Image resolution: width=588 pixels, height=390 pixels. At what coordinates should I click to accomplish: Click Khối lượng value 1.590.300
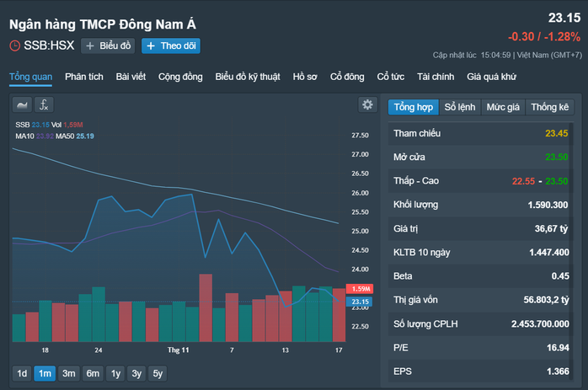[x=548, y=206]
